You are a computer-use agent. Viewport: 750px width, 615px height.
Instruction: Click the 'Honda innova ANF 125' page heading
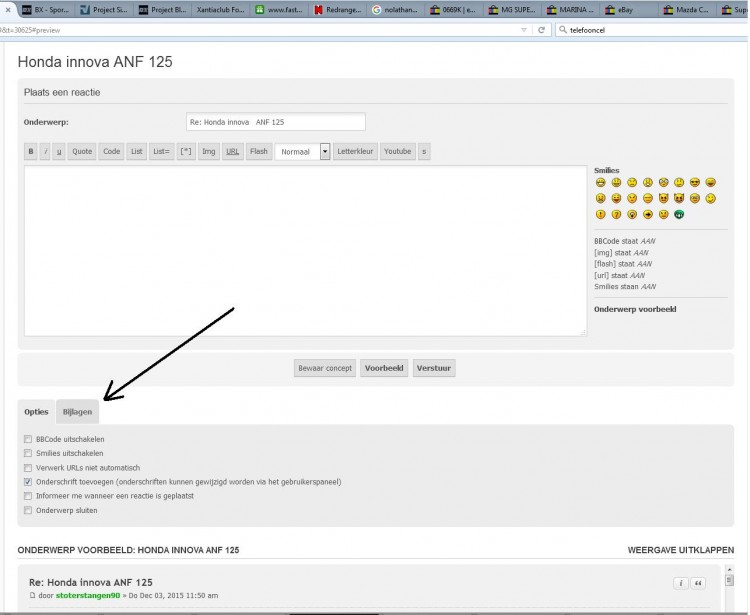95,62
